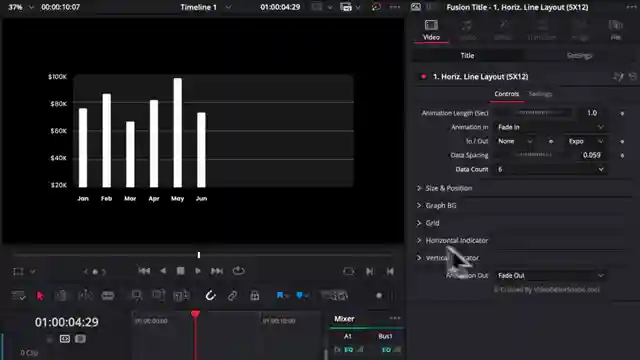Toggle Linked Selection chain icon
This screenshot has height=360, width=640.
point(232,296)
